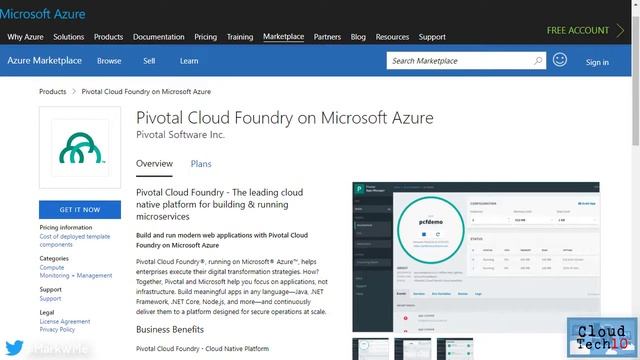Viewport: 640px width, 360px height.
Task: Click the Business Benefits heading
Action: click(x=170, y=329)
